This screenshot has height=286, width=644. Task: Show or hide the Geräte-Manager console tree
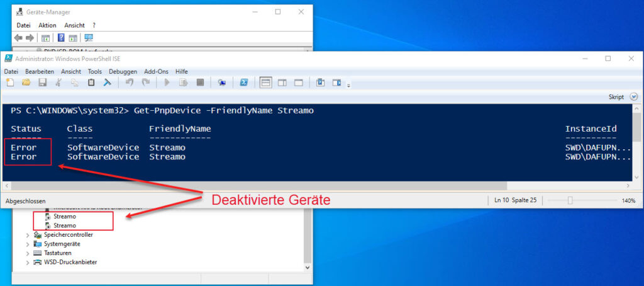point(45,38)
